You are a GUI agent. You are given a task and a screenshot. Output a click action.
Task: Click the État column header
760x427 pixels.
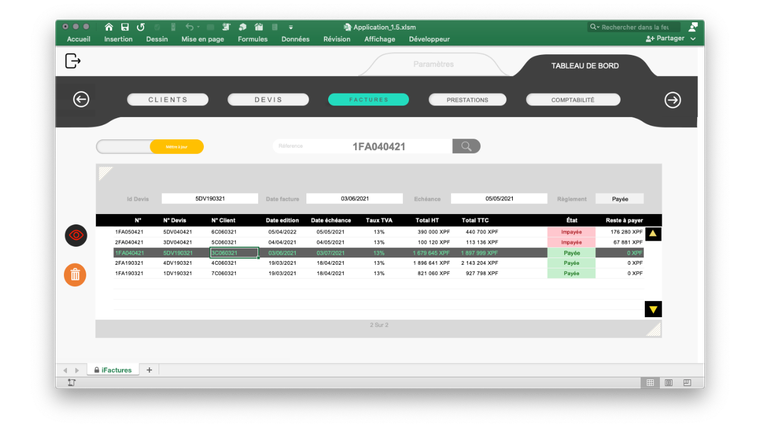tap(571, 220)
